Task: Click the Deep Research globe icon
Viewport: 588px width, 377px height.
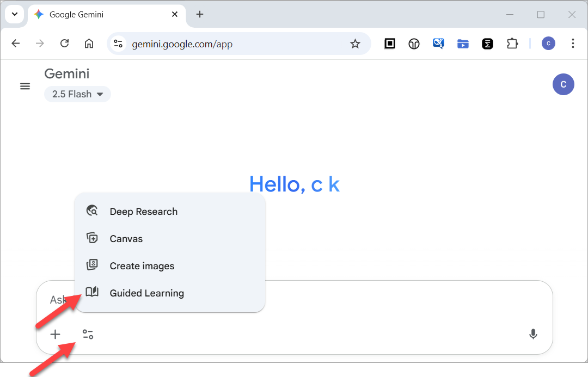Action: pyautogui.click(x=92, y=211)
